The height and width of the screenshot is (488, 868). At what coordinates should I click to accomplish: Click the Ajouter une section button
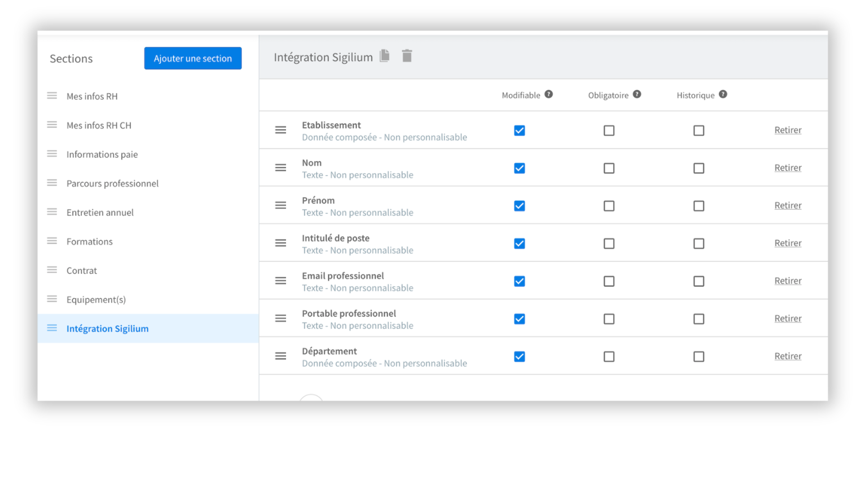(193, 58)
